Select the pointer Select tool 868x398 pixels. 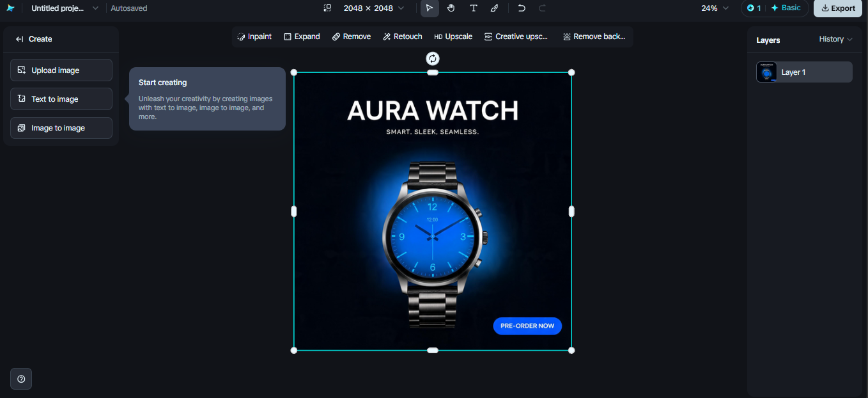[x=430, y=8]
